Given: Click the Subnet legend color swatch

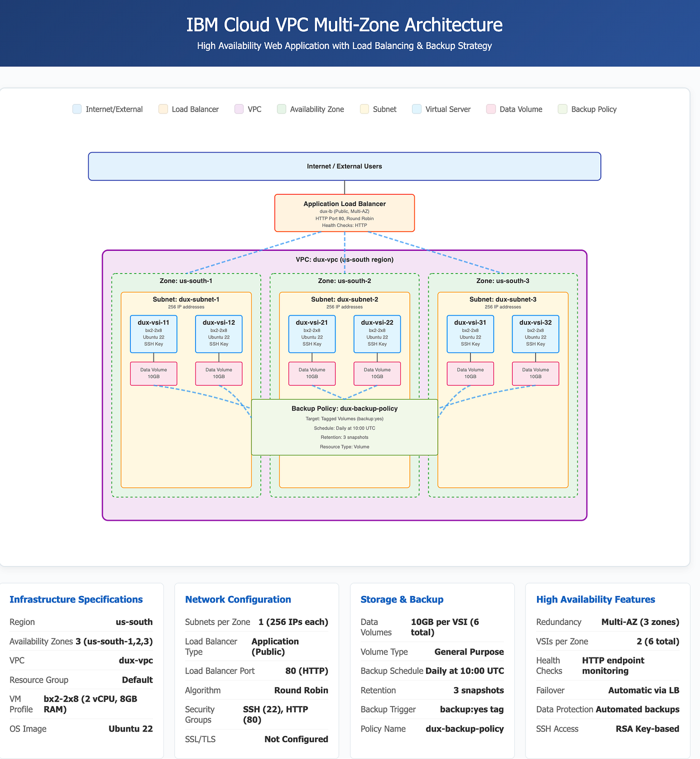Looking at the screenshot, I should click(364, 109).
